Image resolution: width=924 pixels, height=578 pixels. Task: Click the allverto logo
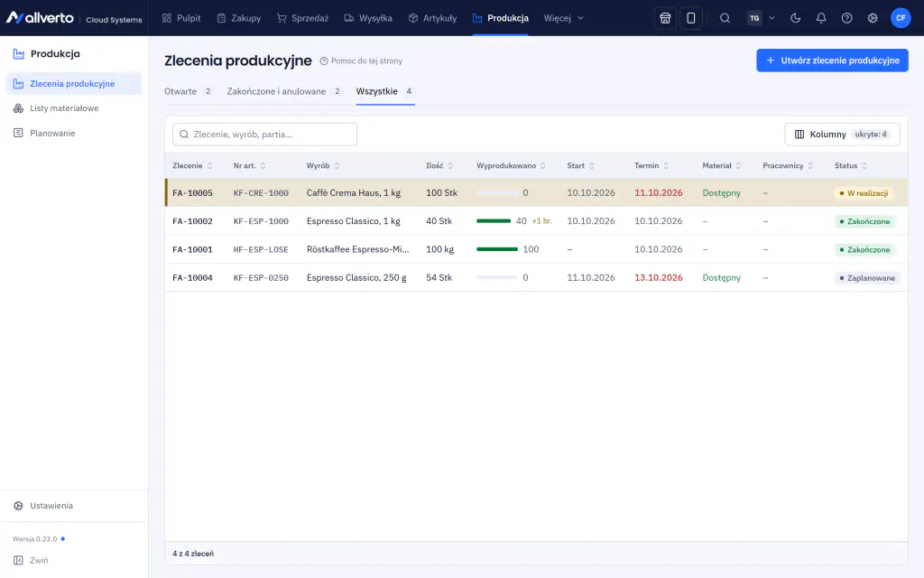[x=40, y=18]
